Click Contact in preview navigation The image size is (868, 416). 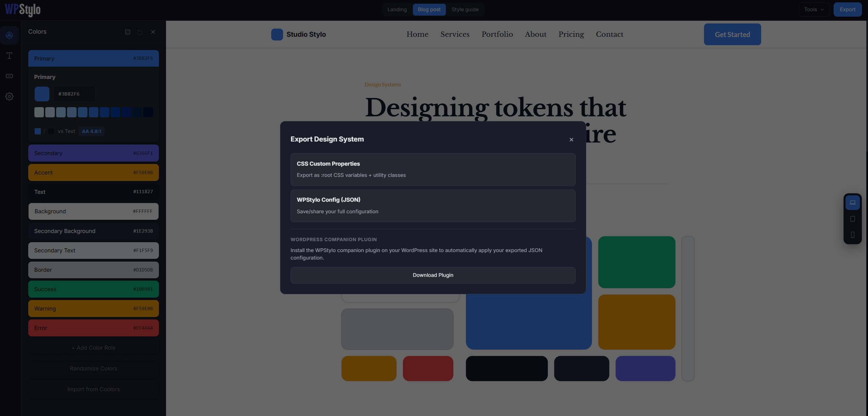[x=609, y=34]
